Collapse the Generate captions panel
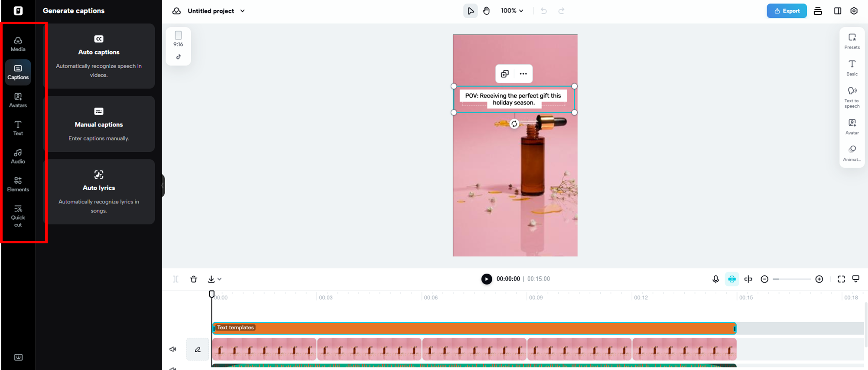 tap(163, 186)
